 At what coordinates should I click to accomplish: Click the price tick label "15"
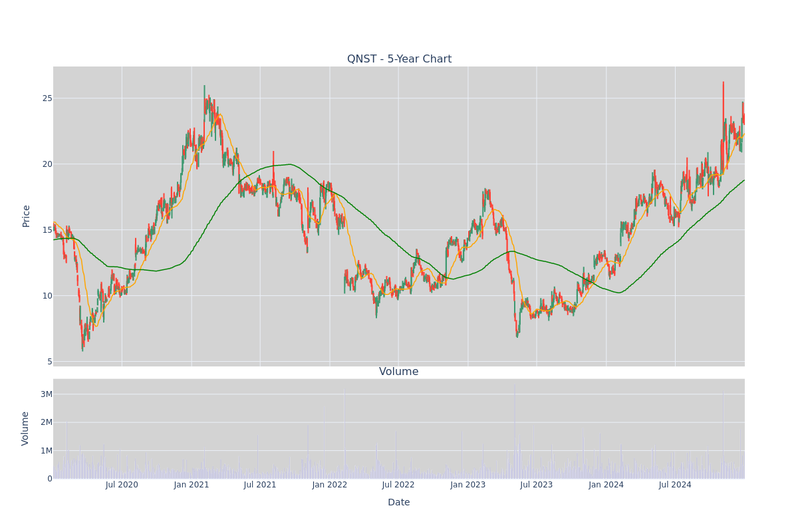pyautogui.click(x=47, y=230)
